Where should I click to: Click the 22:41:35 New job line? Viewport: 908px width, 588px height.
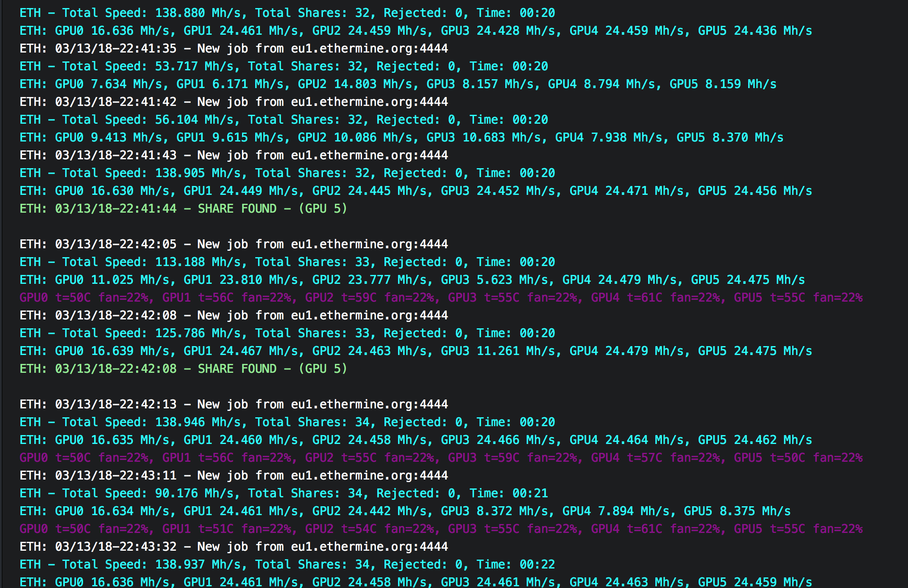click(234, 49)
